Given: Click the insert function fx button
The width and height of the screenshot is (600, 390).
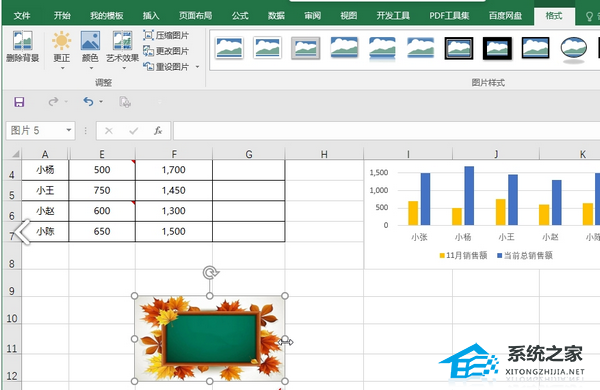Looking at the screenshot, I should [158, 131].
